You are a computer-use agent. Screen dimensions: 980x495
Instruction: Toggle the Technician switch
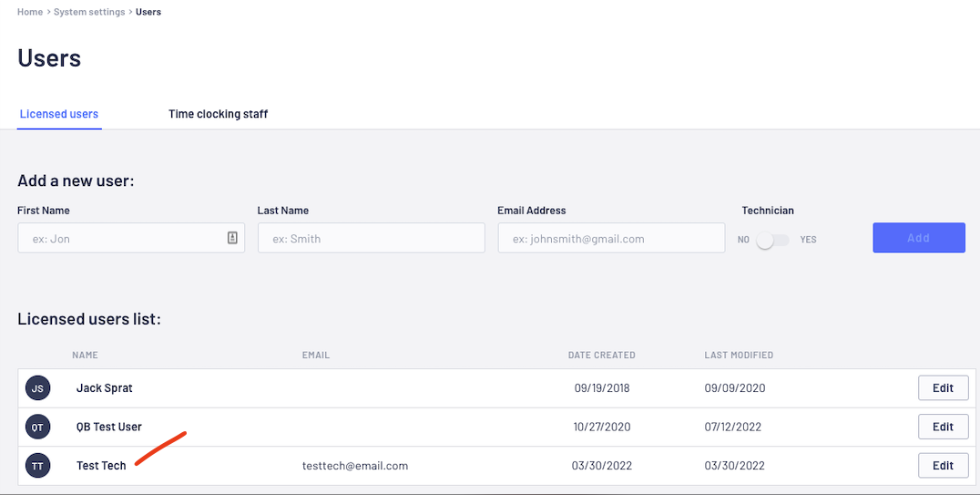[x=773, y=240]
